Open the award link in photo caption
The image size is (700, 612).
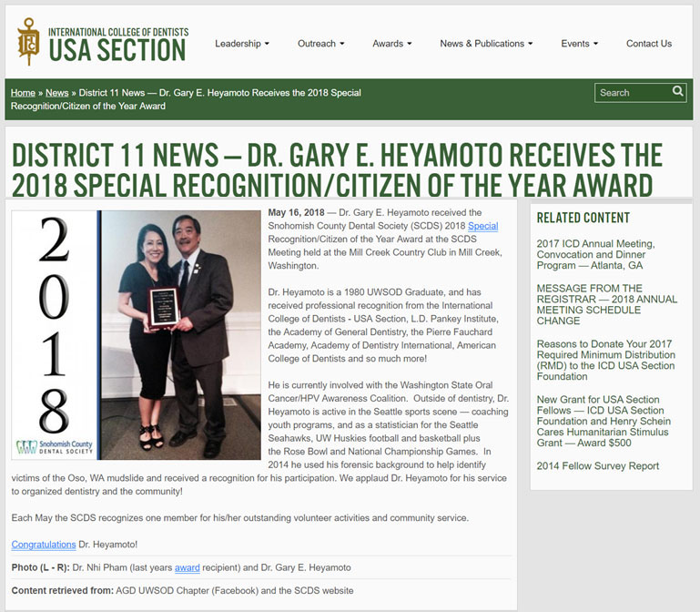click(x=187, y=567)
